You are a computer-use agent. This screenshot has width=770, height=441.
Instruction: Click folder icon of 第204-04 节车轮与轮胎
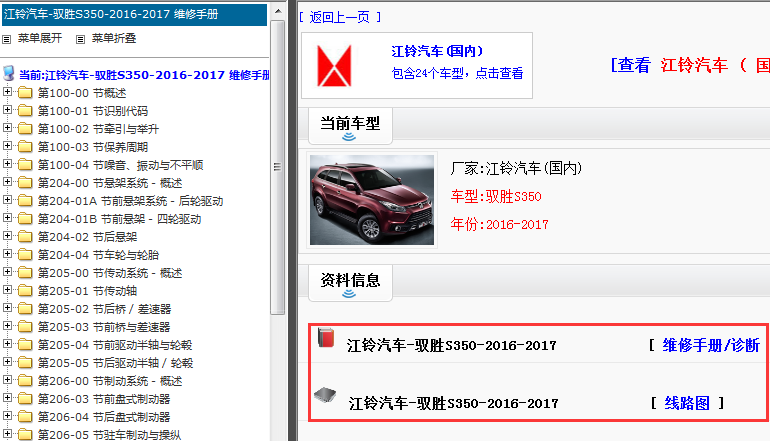pos(25,255)
